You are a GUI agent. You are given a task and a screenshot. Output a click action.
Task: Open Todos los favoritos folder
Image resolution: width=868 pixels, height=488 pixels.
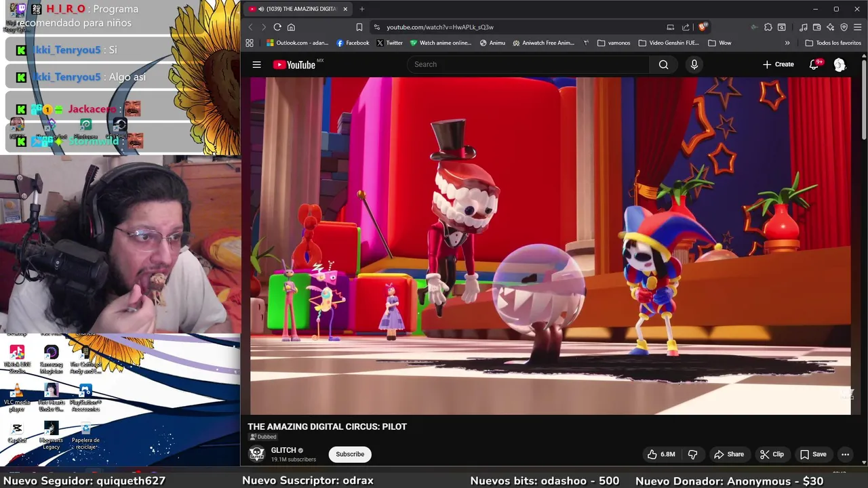coord(833,43)
